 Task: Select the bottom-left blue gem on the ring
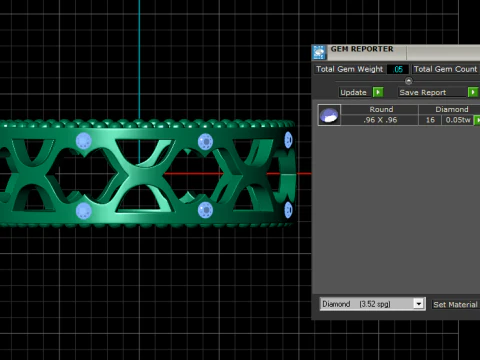tap(84, 211)
